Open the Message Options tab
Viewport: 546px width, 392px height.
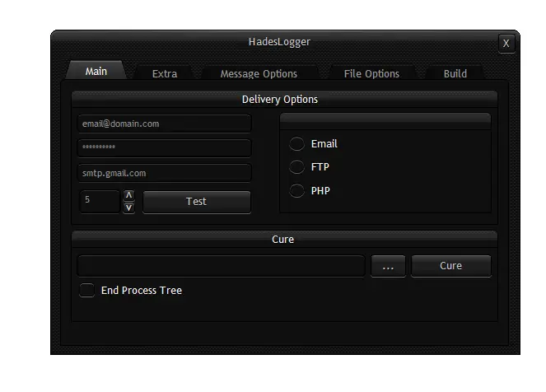(x=259, y=73)
